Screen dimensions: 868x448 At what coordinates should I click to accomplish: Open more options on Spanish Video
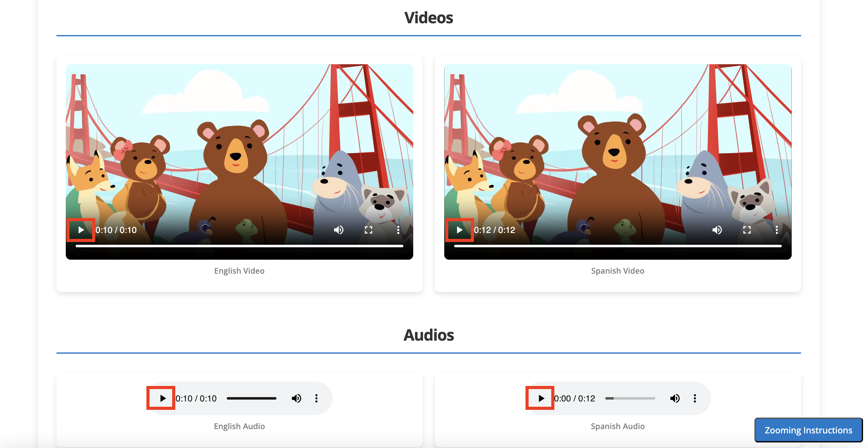[776, 230]
